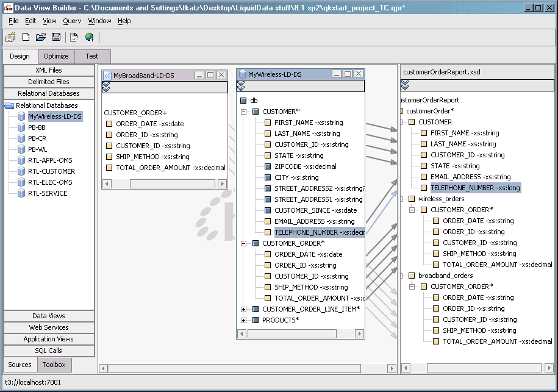Image resolution: width=558 pixels, height=392 pixels.
Task: Collapse CUSTOMER_ORDER* under broadband_orders
Action: [412, 287]
